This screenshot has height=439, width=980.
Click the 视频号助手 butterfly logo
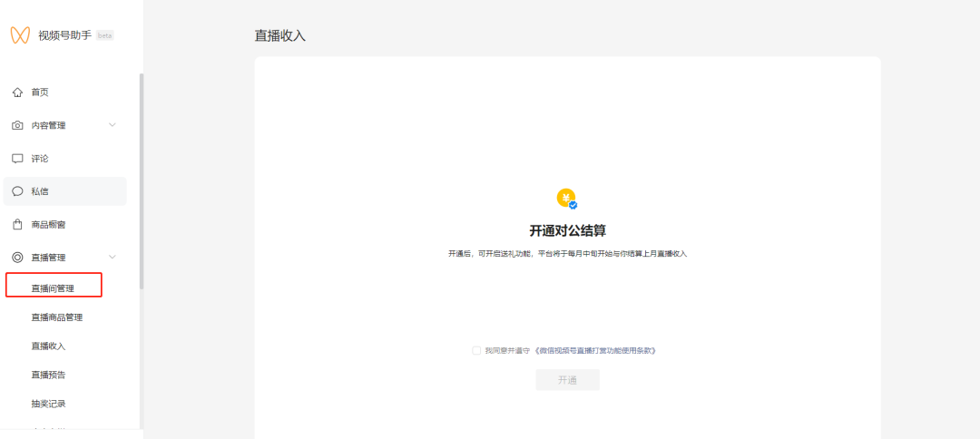[20, 35]
